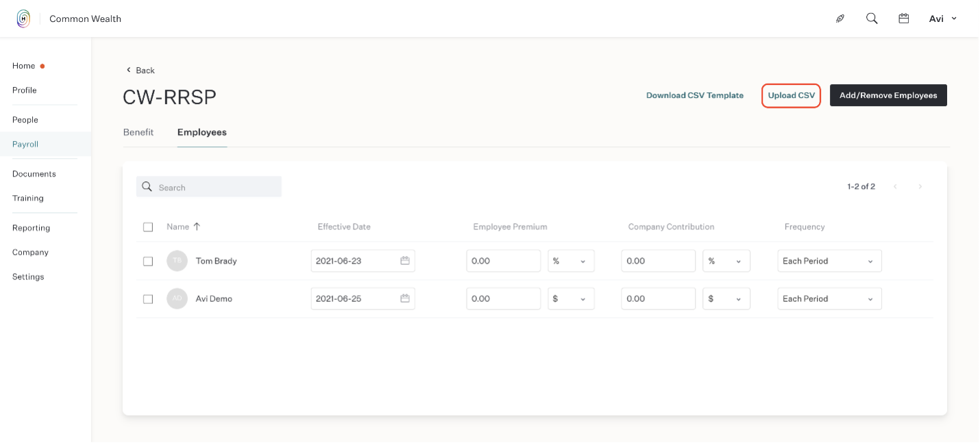The image size is (980, 445).
Task: Click the Effective Date column header
Action: coord(344,227)
